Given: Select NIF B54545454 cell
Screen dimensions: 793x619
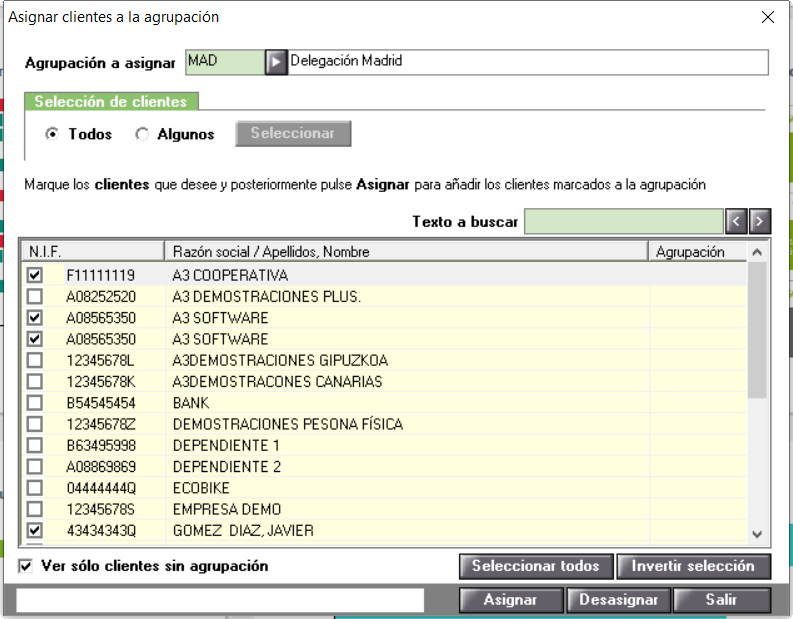Looking at the screenshot, I should (101, 403).
